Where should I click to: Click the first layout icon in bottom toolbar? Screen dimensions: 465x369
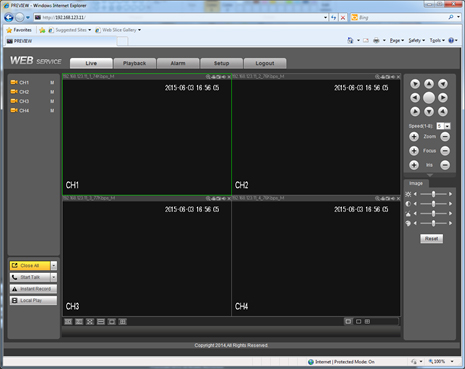[x=68, y=322]
